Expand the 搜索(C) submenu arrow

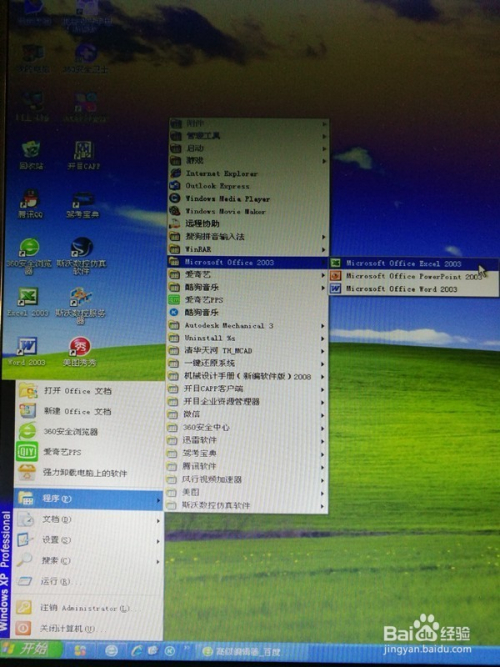158,562
